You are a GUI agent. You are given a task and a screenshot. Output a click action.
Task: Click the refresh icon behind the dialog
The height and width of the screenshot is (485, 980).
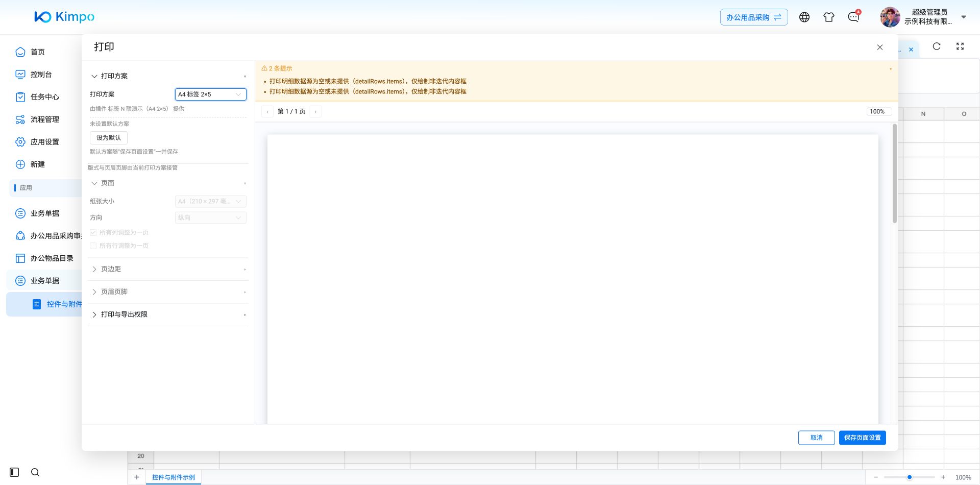(937, 46)
